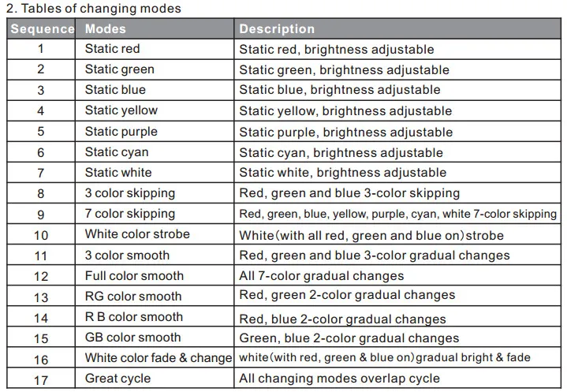Click sequence number 5 cell
The width and height of the screenshot is (567, 392).
(x=41, y=131)
